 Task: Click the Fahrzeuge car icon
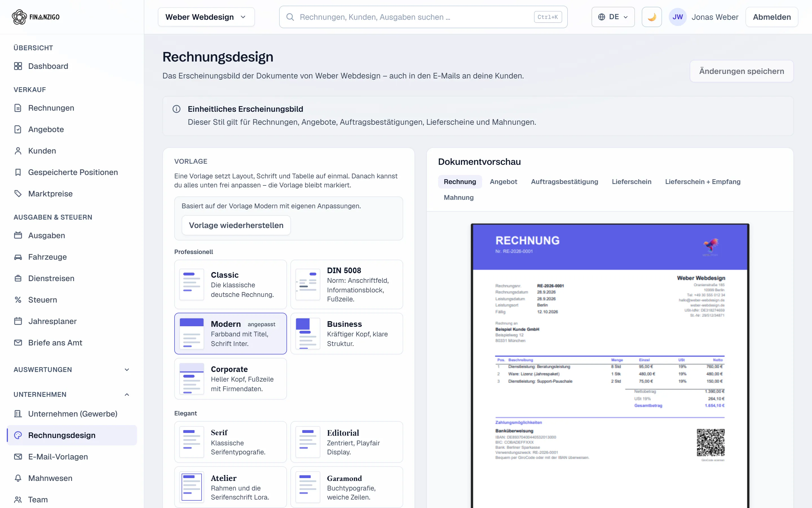[x=18, y=257]
